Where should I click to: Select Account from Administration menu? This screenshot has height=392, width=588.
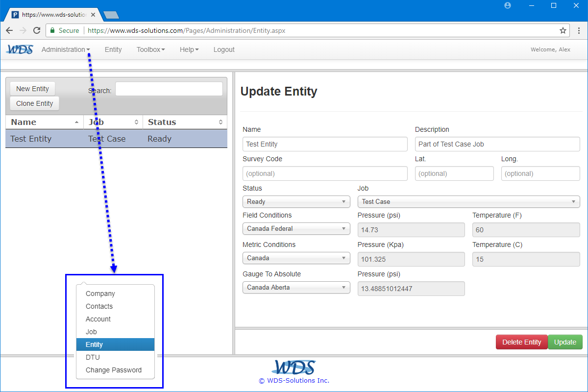click(115, 319)
